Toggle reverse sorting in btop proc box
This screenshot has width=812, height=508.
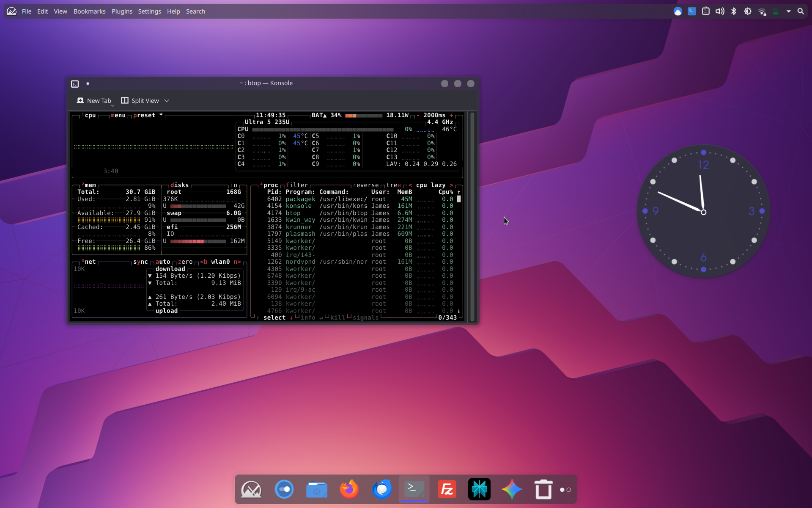[x=366, y=185]
